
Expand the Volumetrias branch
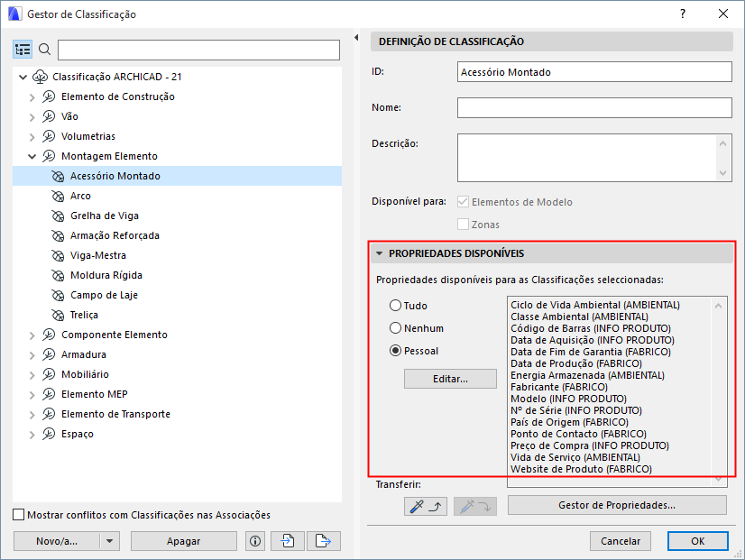[32, 137]
